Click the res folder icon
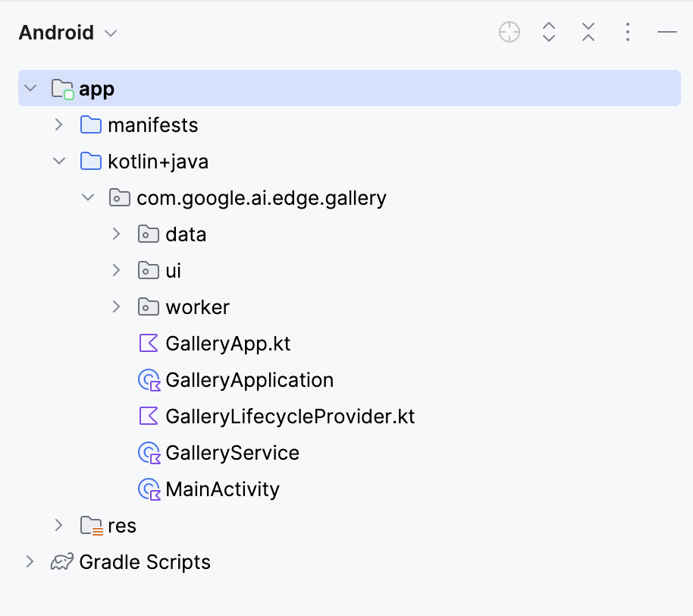The width and height of the screenshot is (693, 616). (90, 525)
